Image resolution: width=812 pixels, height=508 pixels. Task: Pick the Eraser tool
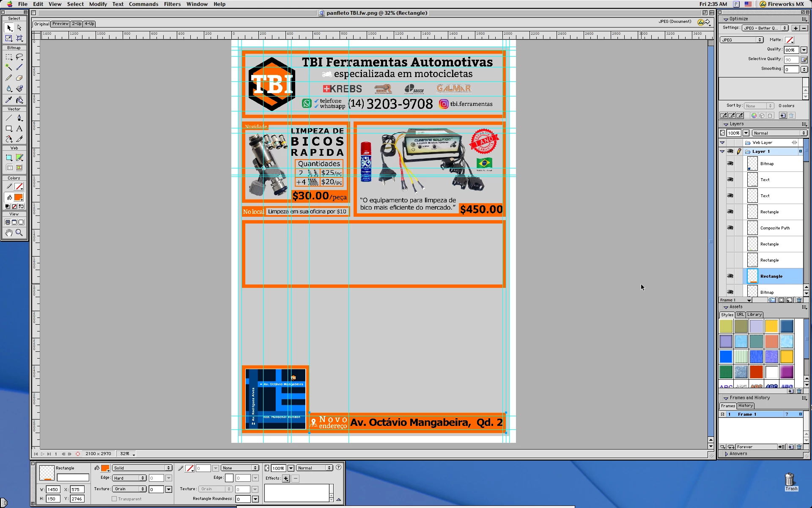coord(19,78)
